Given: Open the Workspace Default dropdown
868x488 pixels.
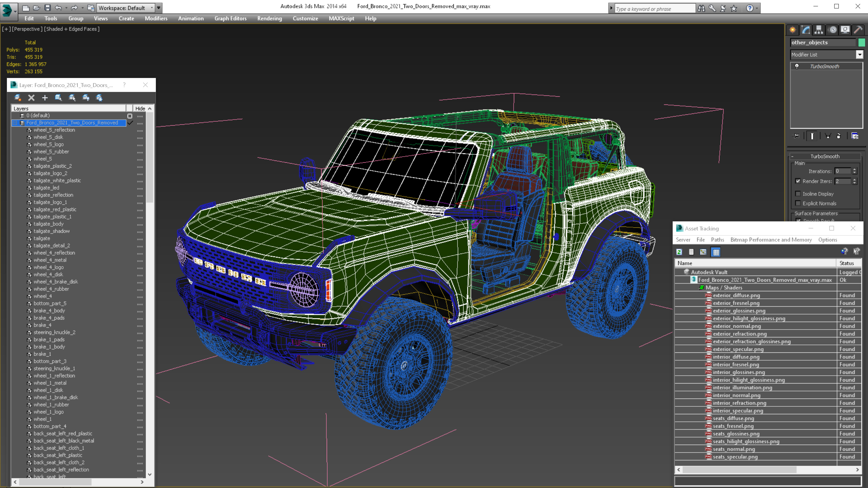Looking at the screenshot, I should tap(125, 8).
